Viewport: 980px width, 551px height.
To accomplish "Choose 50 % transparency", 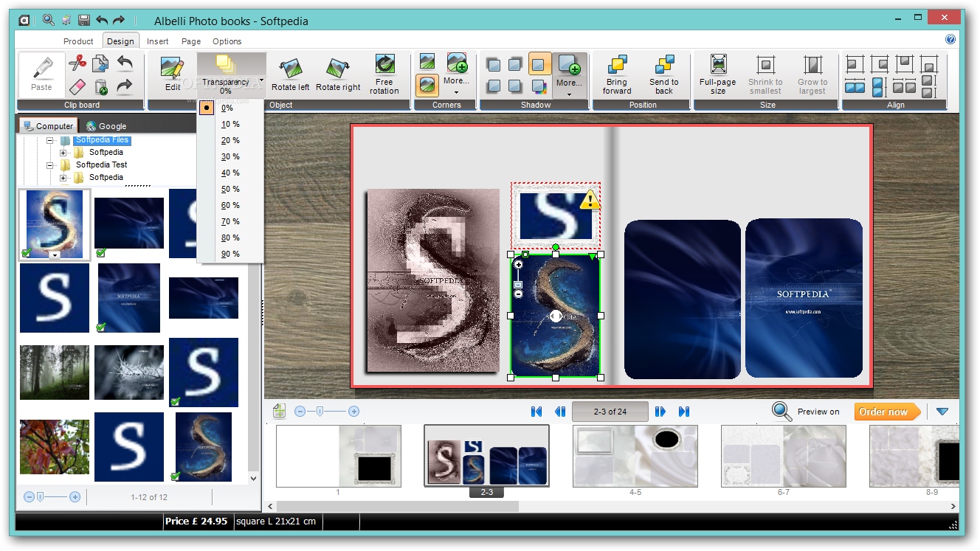I will point(230,189).
